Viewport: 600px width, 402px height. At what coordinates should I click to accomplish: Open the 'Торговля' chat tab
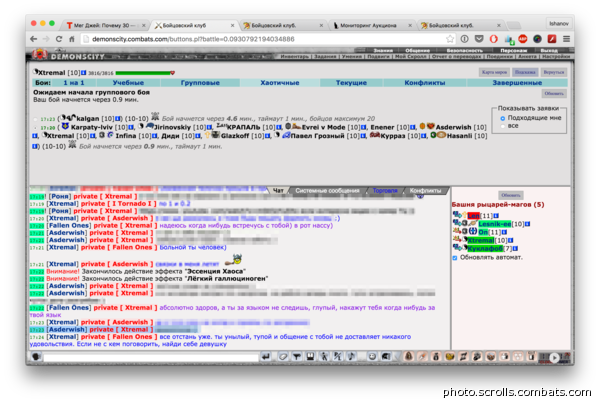pos(385,190)
